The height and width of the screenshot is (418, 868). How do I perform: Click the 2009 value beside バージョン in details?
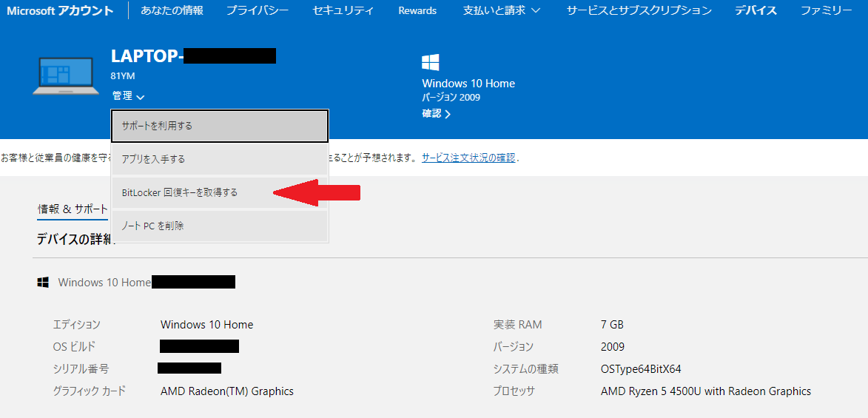pyautogui.click(x=612, y=347)
